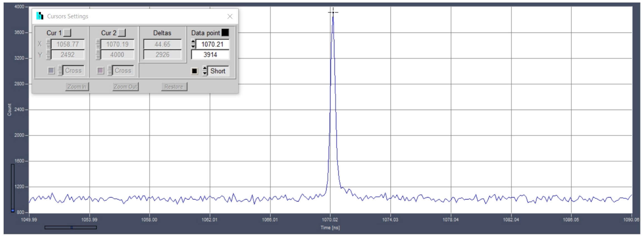Click the 2400 count axis tick label
Screen dimensions: 644x236
point(19,110)
